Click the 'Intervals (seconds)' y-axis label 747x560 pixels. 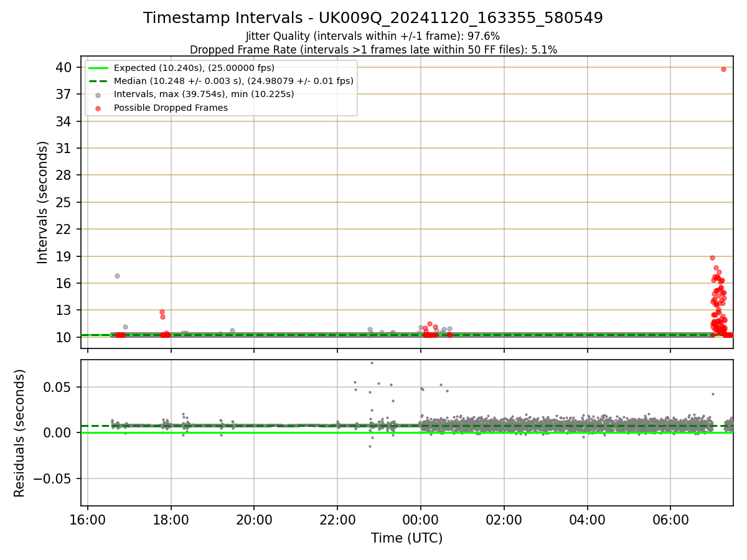point(42,202)
